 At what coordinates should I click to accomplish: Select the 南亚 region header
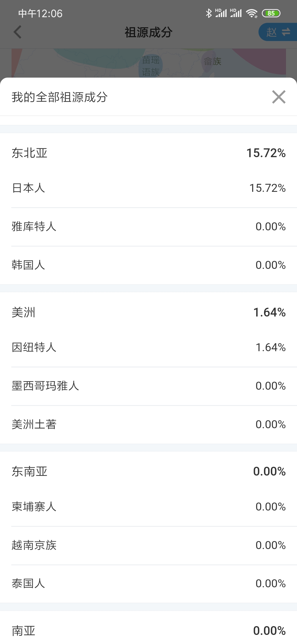[148, 631]
